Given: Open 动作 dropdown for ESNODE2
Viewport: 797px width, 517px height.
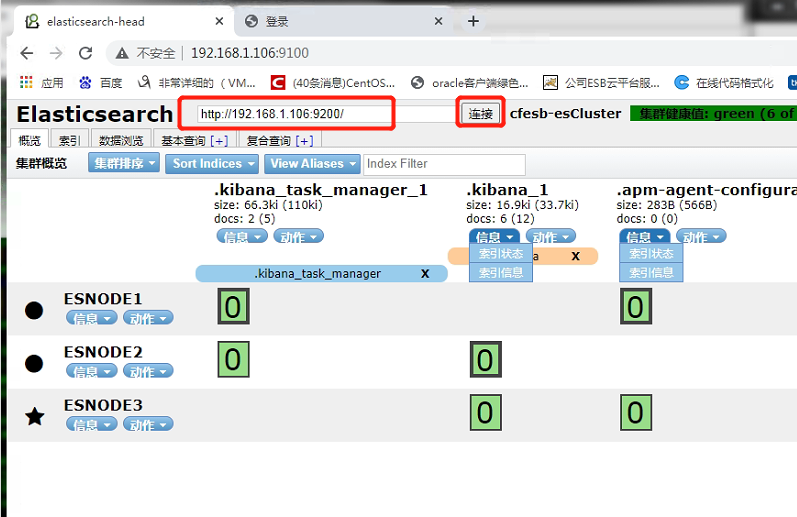Looking at the screenshot, I should pyautogui.click(x=148, y=371).
